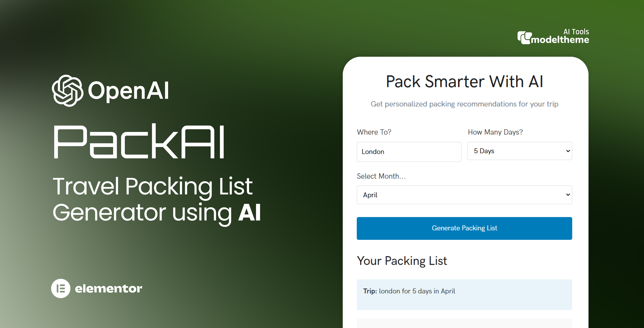Viewport: 644px width, 328px height.
Task: Click the modeltheme chat-bubble logo icon
Action: point(524,38)
